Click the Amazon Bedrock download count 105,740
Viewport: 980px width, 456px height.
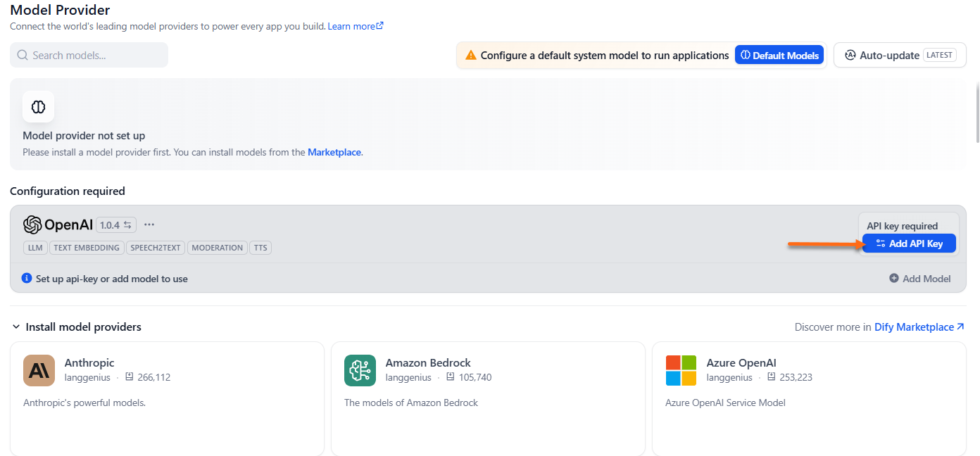pyautogui.click(x=475, y=377)
